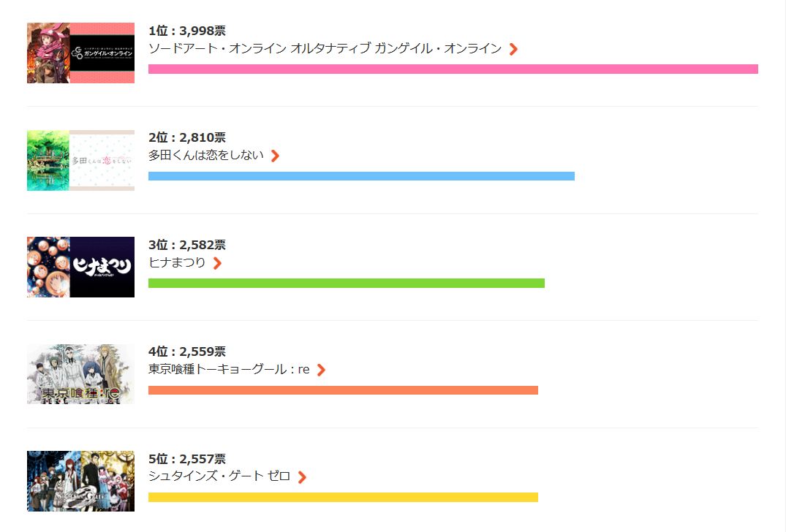Click the green vote bar for 3位
This screenshot has height=532, width=786.
point(346,283)
